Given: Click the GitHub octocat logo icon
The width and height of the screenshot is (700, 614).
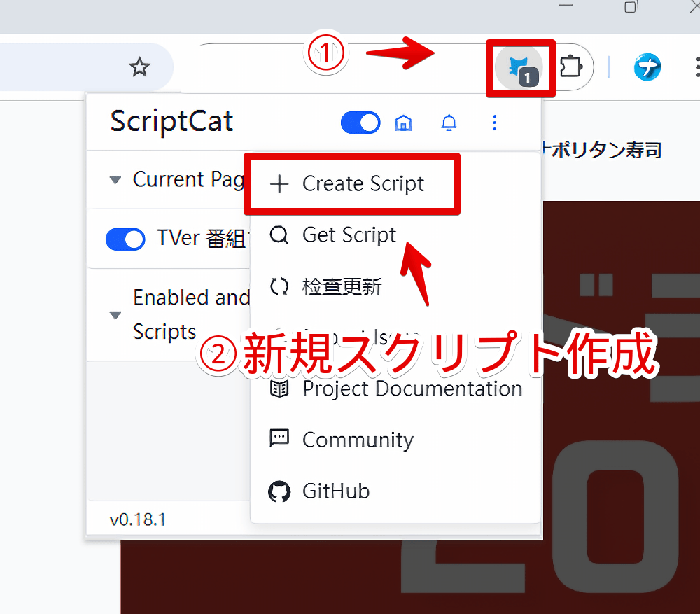Looking at the screenshot, I should click(279, 491).
